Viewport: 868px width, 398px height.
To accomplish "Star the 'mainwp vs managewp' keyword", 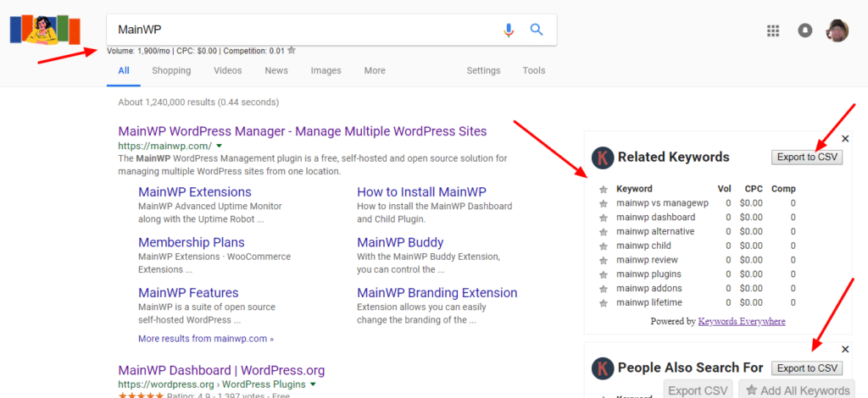I will click(604, 203).
